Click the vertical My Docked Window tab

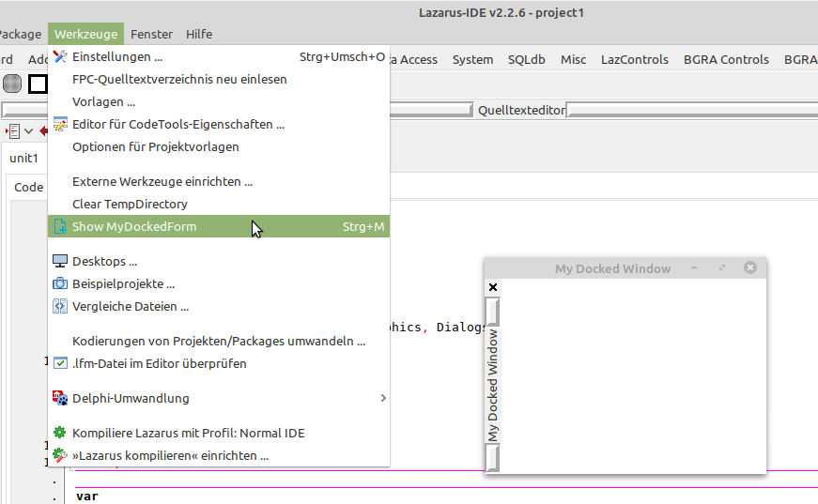(492, 385)
